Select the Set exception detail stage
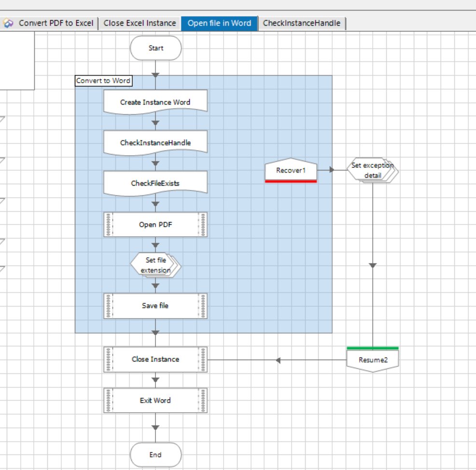Viewport: 476px width, 470px height. coord(373,170)
